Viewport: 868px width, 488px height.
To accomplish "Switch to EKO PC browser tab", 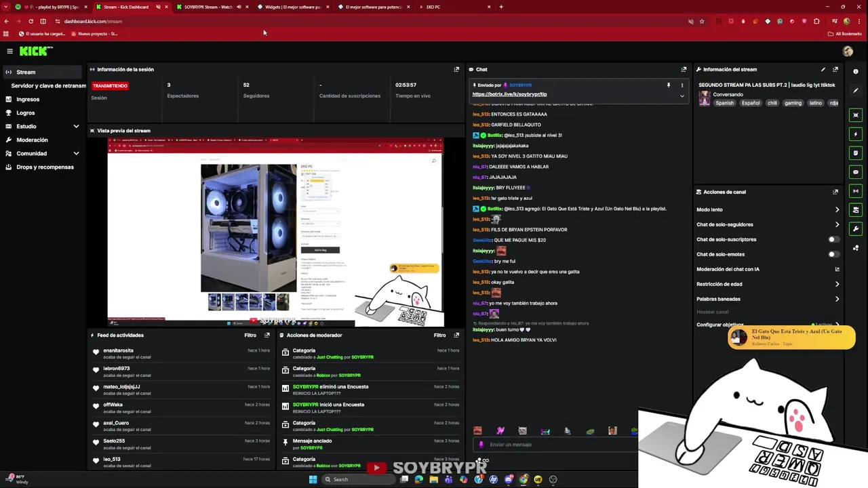I will [x=456, y=7].
